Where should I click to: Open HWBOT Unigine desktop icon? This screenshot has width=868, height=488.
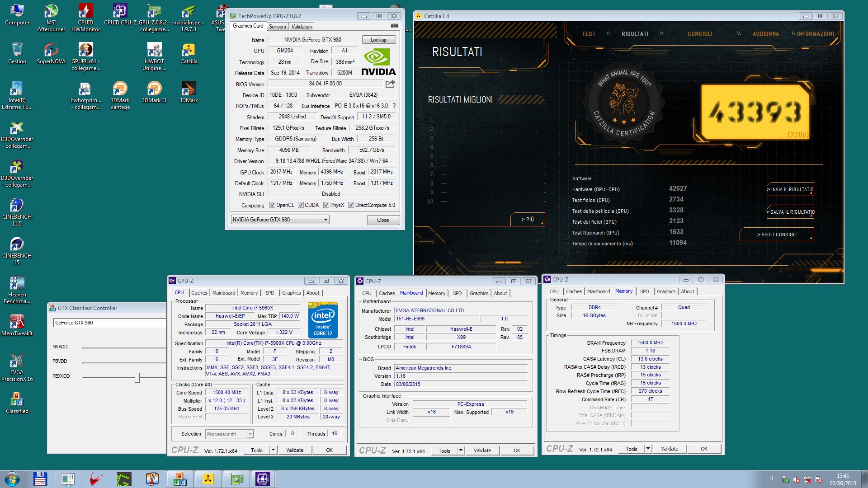pyautogui.click(x=154, y=56)
